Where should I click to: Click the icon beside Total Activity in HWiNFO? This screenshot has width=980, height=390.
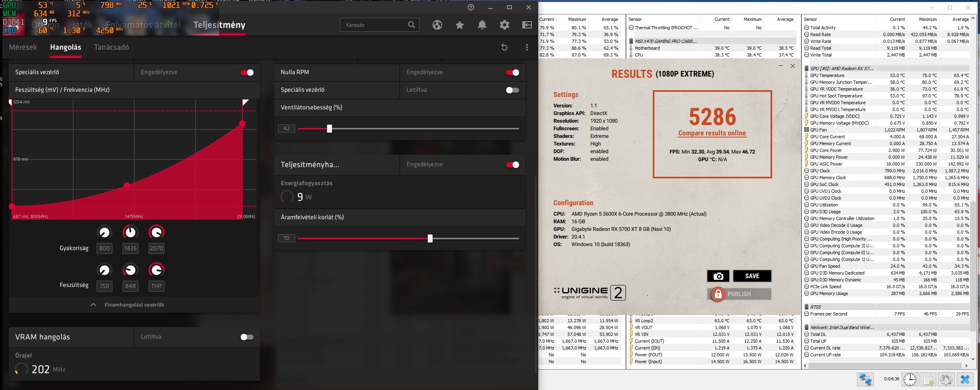pyautogui.click(x=807, y=28)
